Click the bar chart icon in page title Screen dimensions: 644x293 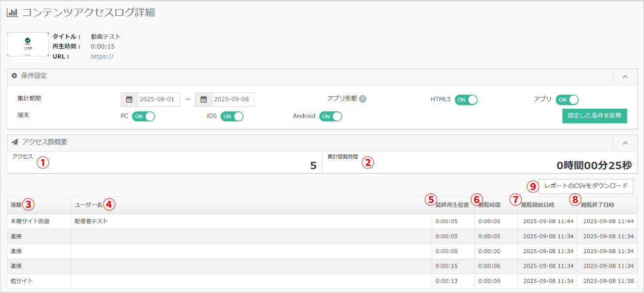[13, 13]
